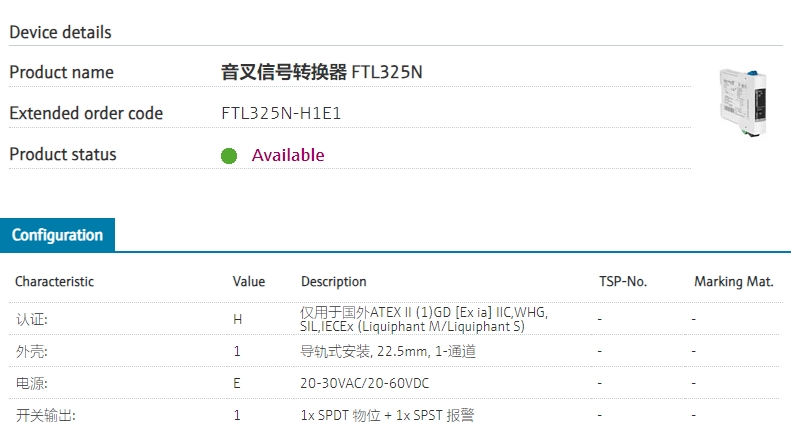The width and height of the screenshot is (791, 441).
Task: Open the FTL325N product image thumbnail
Action: (743, 103)
